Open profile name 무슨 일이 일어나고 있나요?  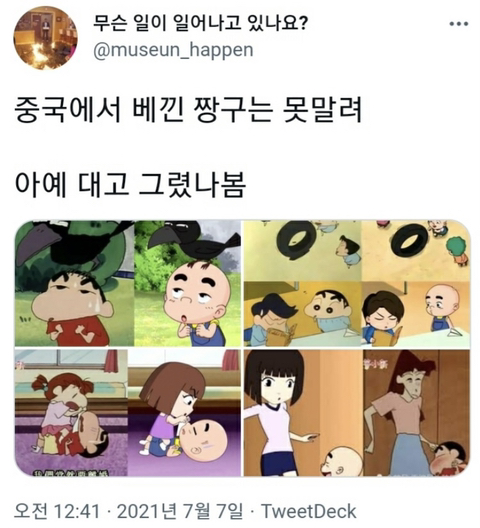click(200, 24)
